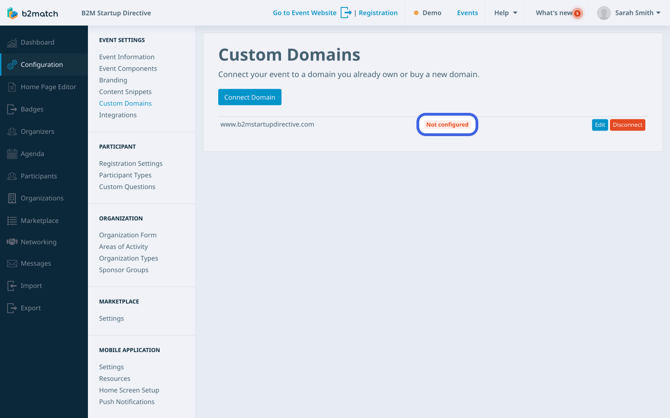The width and height of the screenshot is (670, 418).
Task: Open the Dashboard icon in sidebar
Action: [12, 42]
